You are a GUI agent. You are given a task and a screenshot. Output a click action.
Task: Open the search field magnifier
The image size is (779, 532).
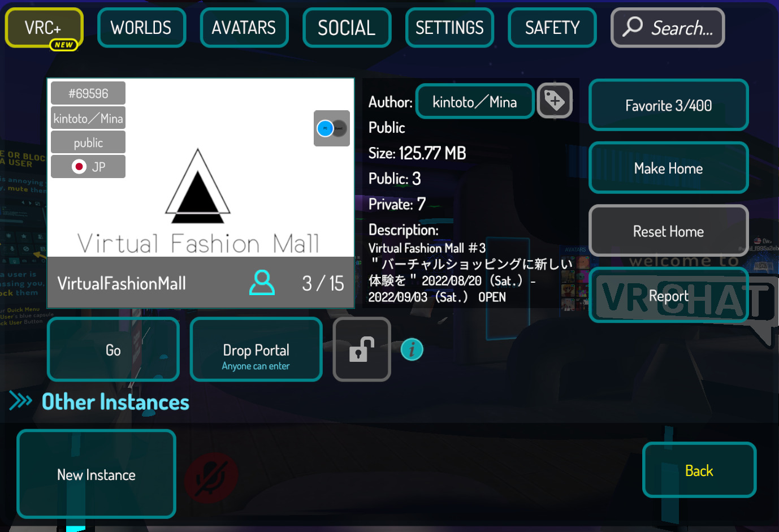[x=633, y=27]
